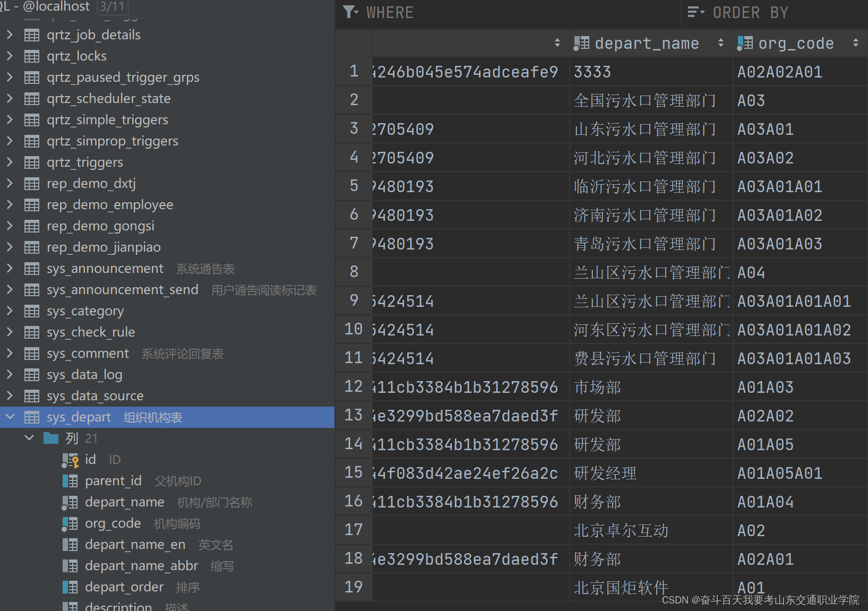
Task: Click the org_code cell A01A05A01
Action: tap(801, 473)
